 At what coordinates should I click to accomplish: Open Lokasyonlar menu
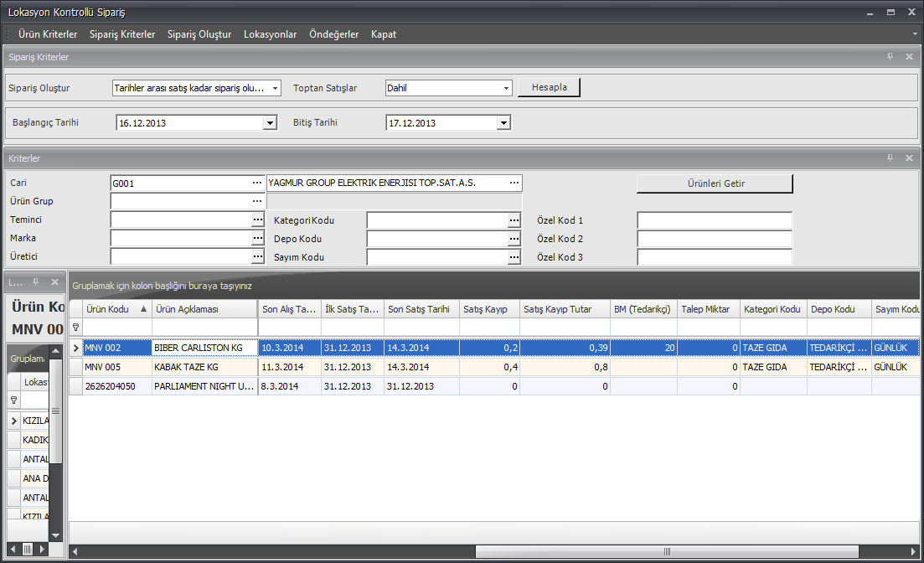270,34
